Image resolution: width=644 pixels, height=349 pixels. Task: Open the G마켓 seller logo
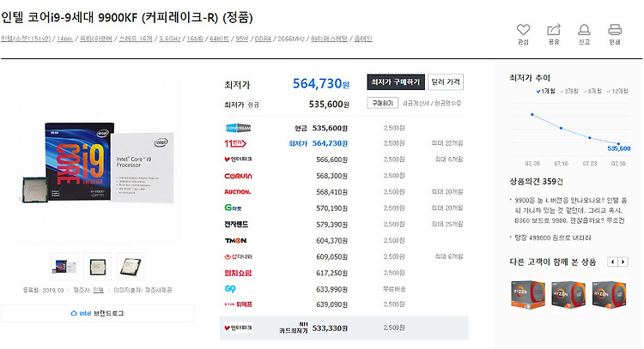[x=233, y=208]
